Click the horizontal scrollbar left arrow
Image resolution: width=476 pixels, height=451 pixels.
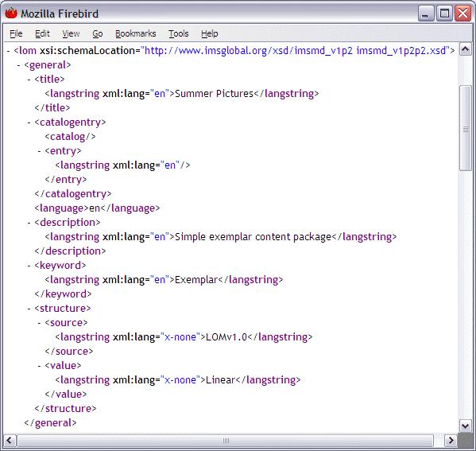pyautogui.click(x=9, y=440)
